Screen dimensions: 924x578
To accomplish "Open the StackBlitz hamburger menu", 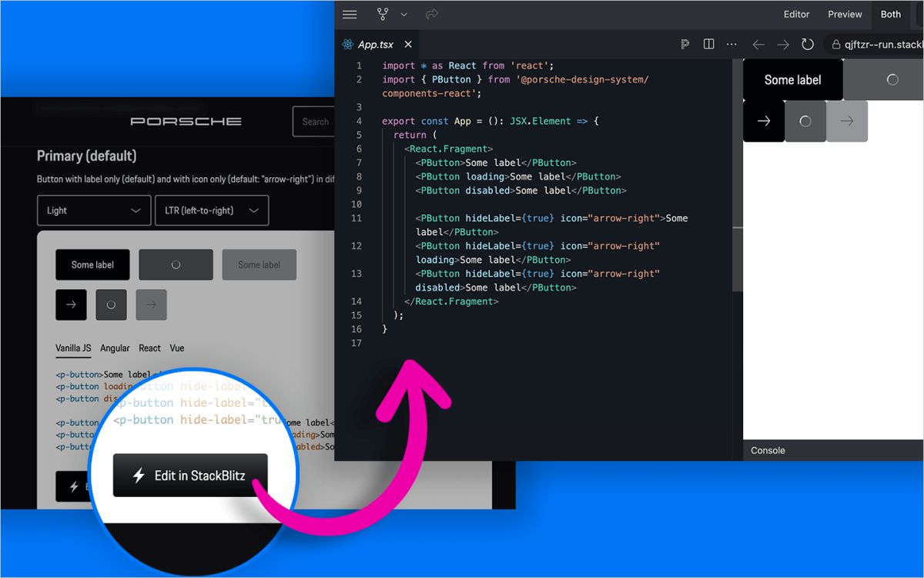I will (350, 15).
